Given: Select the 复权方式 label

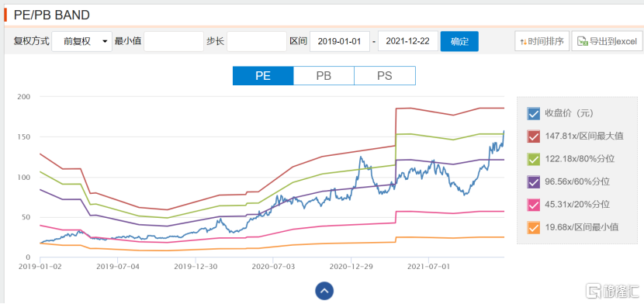Looking at the screenshot, I should tap(32, 41).
